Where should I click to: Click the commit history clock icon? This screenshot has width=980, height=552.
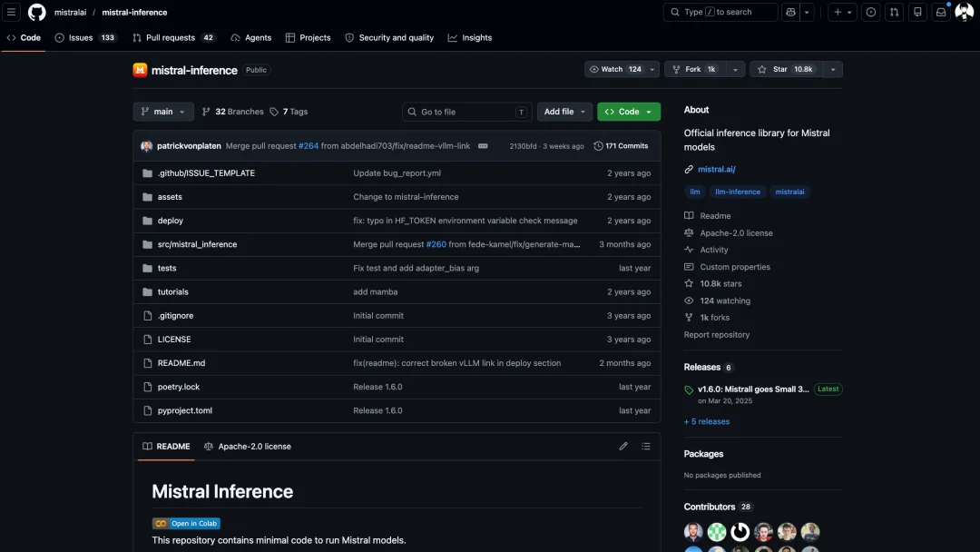[598, 145]
